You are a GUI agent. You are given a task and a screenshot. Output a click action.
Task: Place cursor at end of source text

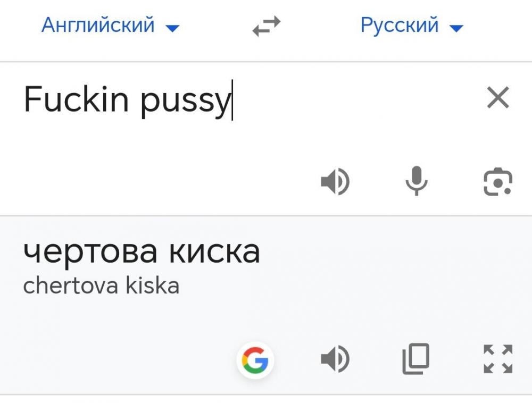click(x=231, y=100)
